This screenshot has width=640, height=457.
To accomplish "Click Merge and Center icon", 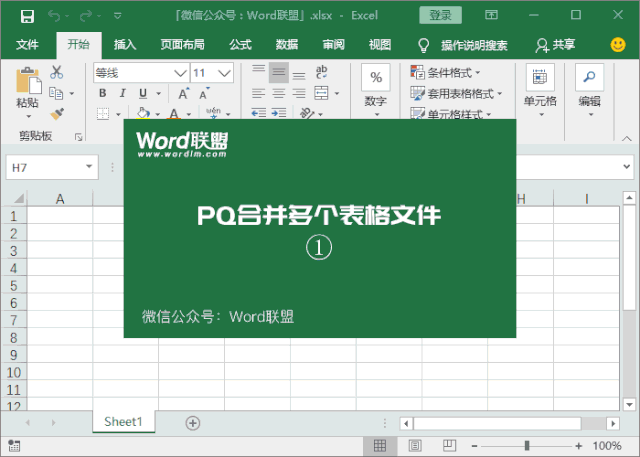I will pyautogui.click(x=322, y=93).
